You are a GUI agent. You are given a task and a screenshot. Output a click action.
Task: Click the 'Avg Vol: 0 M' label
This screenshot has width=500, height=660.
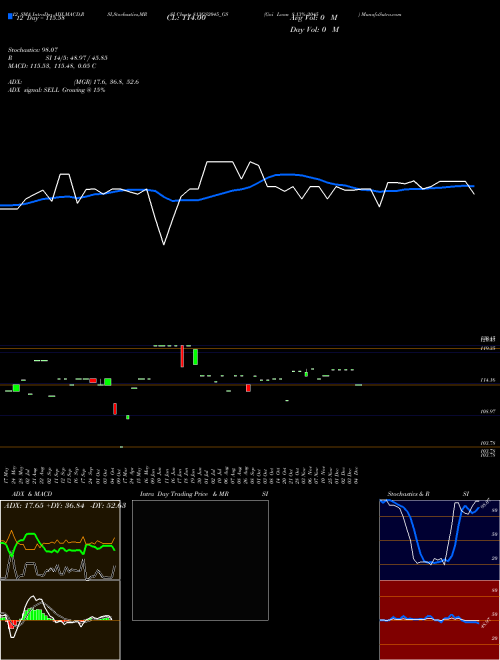(x=314, y=18)
